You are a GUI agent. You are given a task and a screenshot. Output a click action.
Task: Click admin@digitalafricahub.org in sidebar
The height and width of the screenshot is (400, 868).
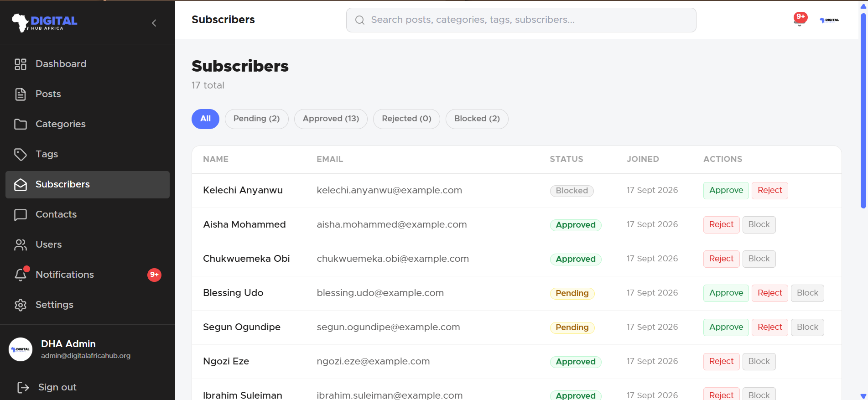(x=86, y=356)
